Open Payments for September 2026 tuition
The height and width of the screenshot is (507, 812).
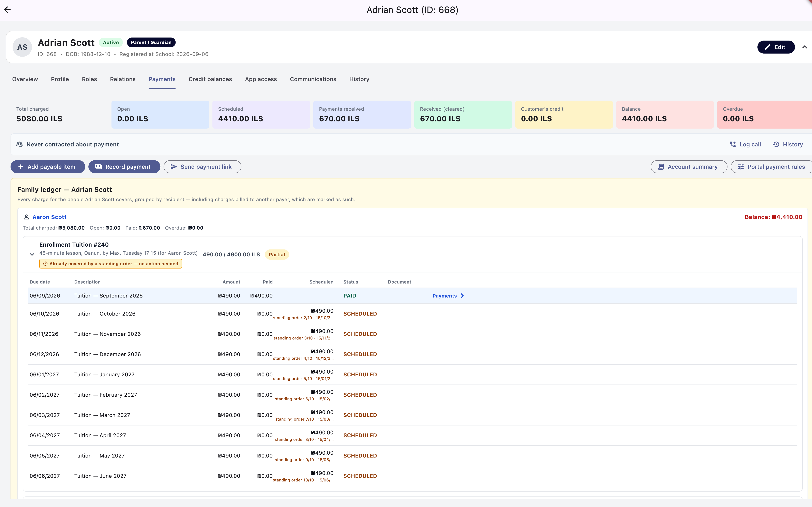[x=448, y=296]
